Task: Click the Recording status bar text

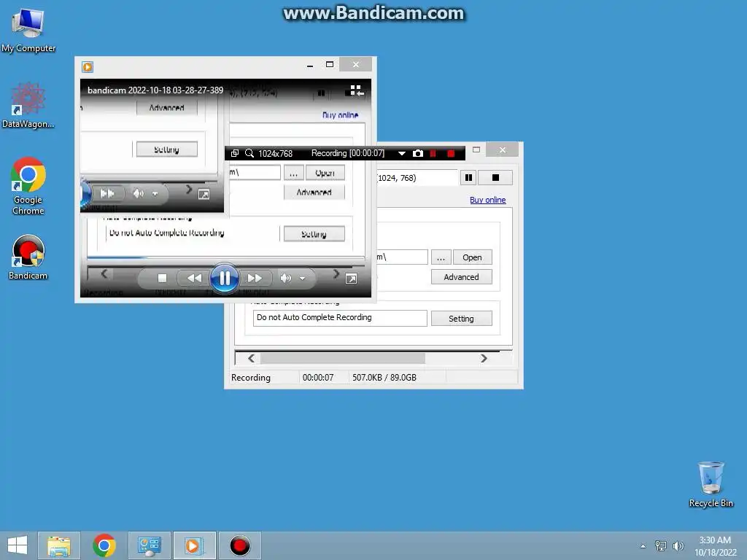Action: [x=251, y=378]
